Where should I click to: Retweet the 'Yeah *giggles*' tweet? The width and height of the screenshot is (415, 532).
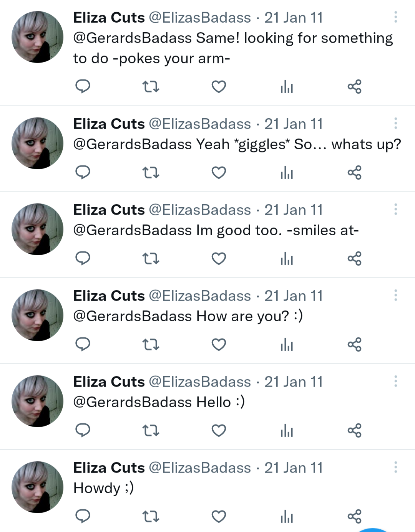click(x=151, y=173)
